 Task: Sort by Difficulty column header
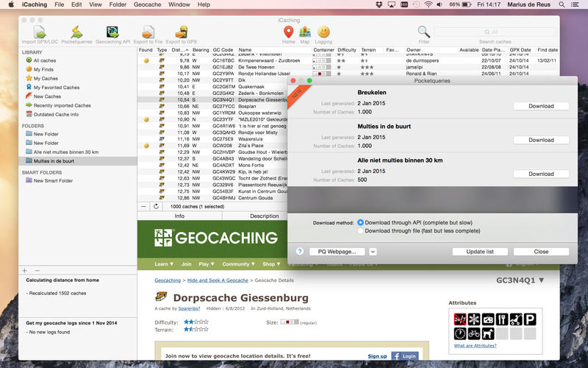tap(347, 50)
